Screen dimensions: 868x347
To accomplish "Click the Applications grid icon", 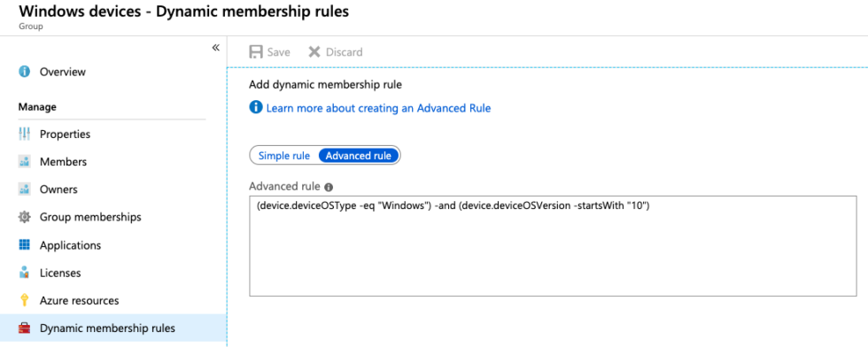I will tap(25, 244).
